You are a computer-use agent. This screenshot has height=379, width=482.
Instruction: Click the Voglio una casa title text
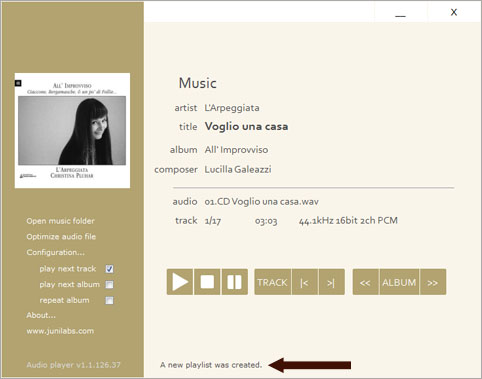coord(246,127)
